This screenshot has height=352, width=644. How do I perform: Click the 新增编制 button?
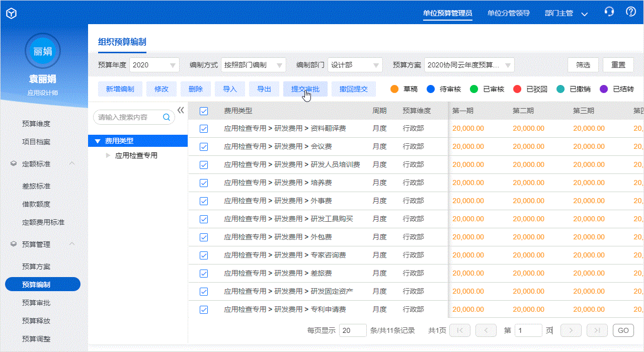[120, 89]
